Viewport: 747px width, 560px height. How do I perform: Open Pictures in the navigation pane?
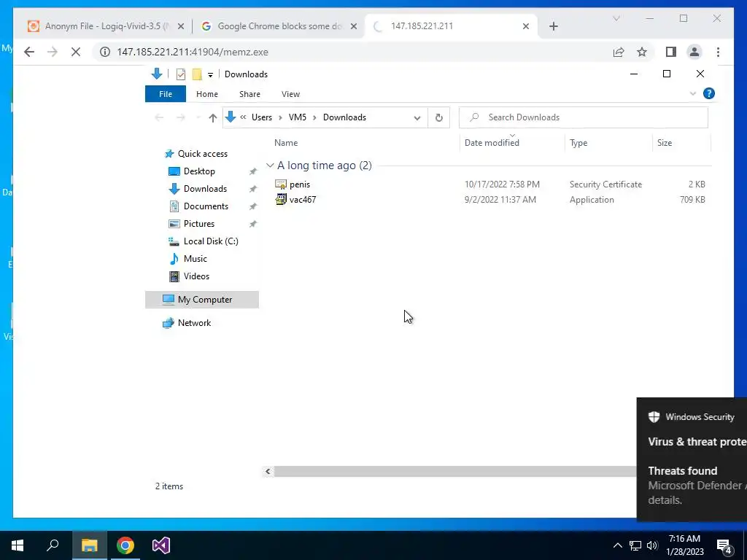point(198,224)
